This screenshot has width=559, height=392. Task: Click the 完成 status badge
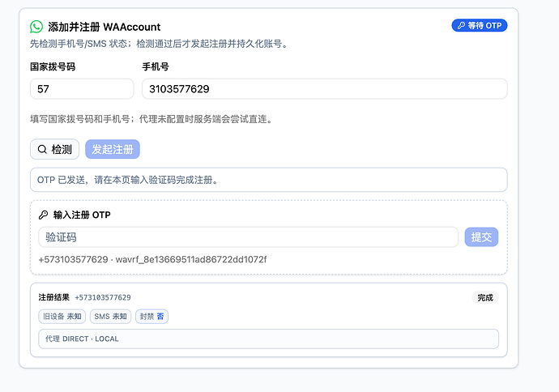(485, 297)
